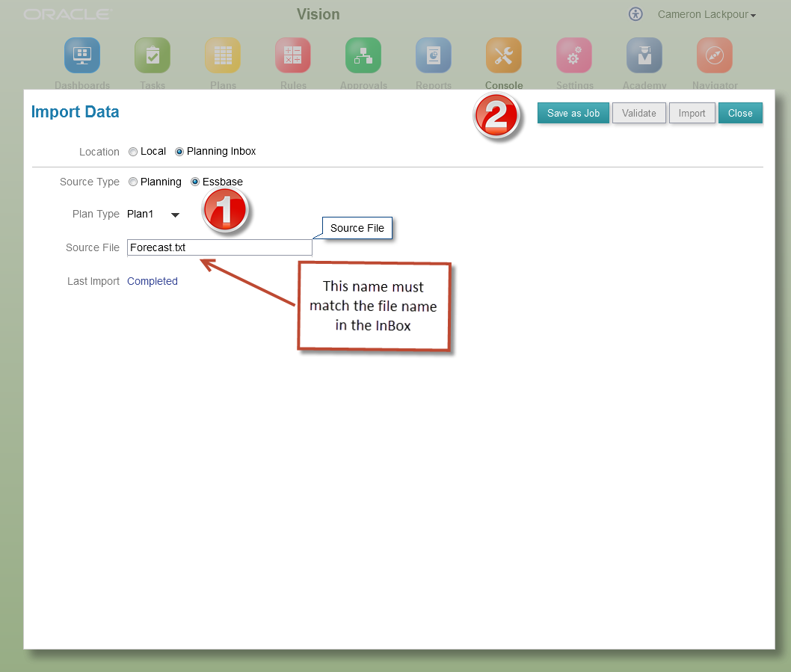Open the Rules calculator icon

pos(292,55)
